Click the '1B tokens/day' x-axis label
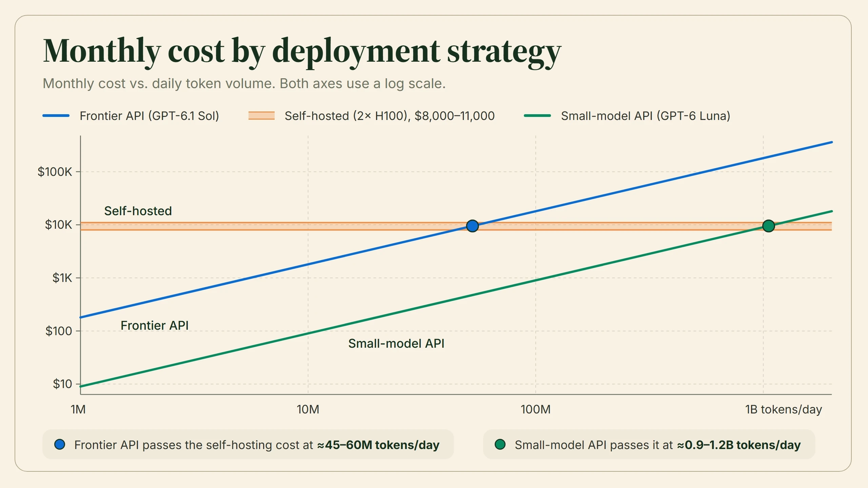The width and height of the screenshot is (868, 488). pyautogui.click(x=784, y=410)
